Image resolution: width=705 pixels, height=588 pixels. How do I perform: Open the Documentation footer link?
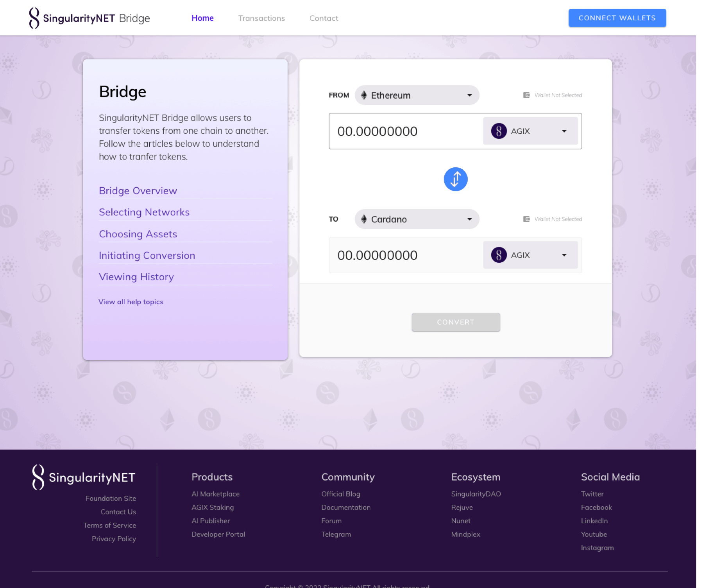tap(346, 507)
